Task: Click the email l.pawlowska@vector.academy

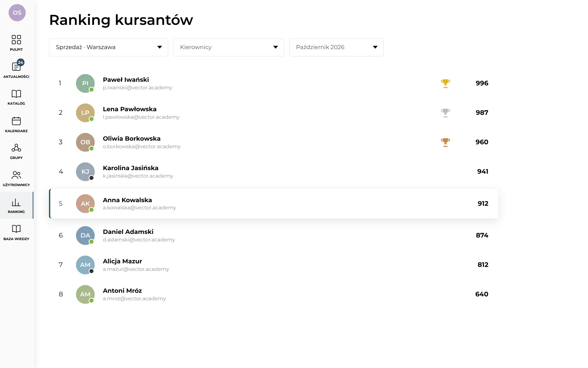Action: 141,117
